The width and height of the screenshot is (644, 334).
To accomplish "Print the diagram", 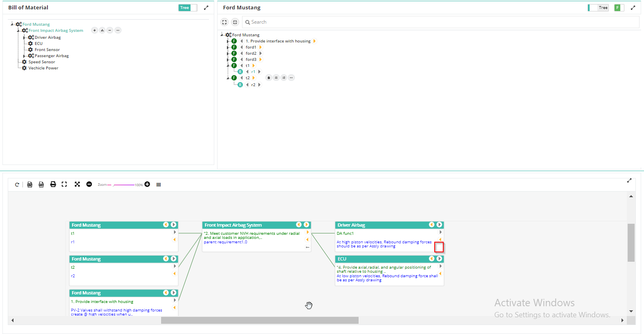I will (x=53, y=185).
